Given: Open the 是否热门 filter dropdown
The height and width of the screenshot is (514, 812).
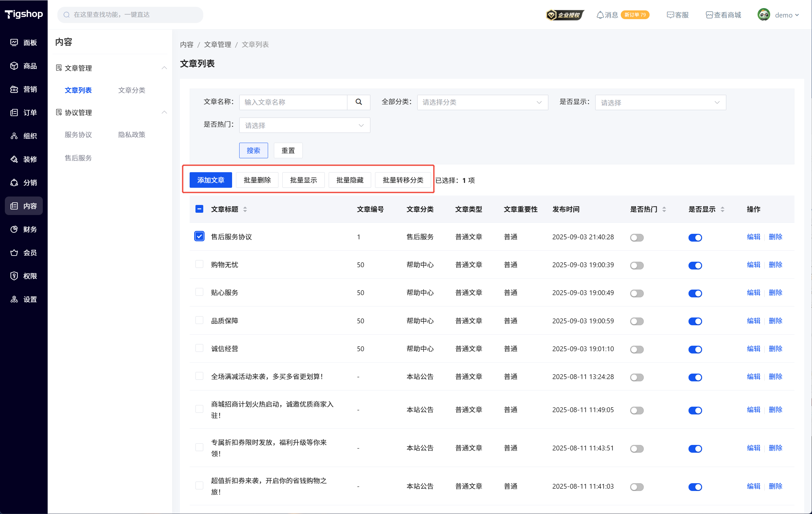Looking at the screenshot, I should tap(304, 126).
